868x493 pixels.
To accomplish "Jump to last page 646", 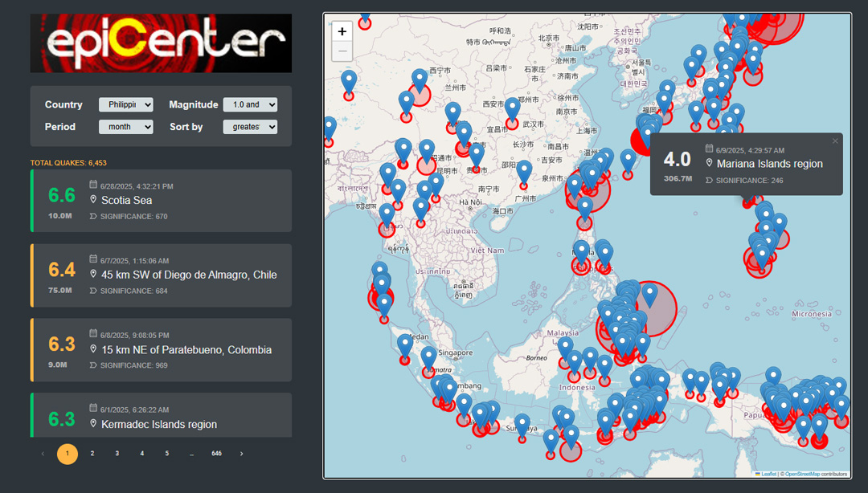I will (216, 454).
